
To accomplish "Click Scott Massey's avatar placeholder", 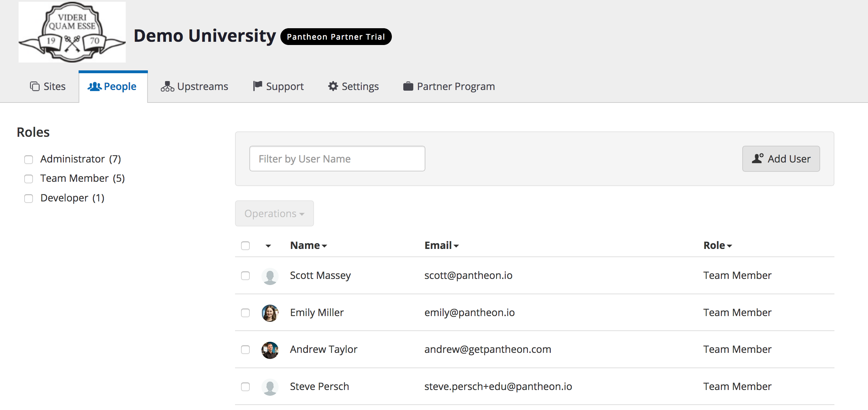I will pos(270,276).
